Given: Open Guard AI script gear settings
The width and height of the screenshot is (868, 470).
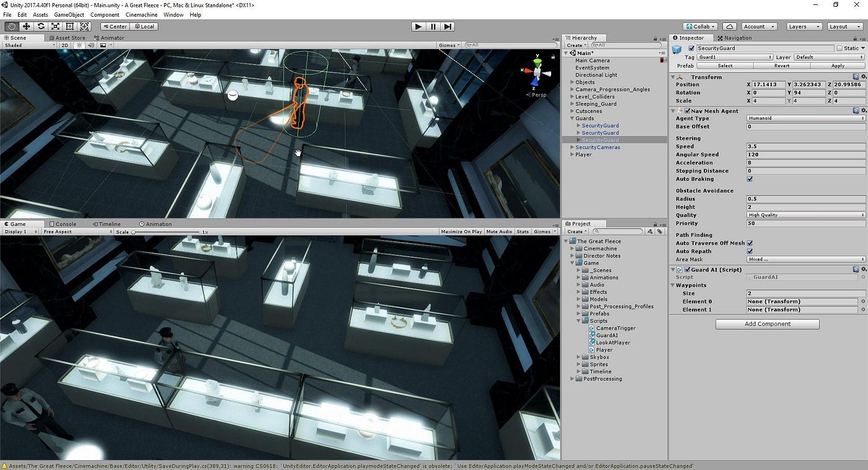Looking at the screenshot, I should [863, 269].
